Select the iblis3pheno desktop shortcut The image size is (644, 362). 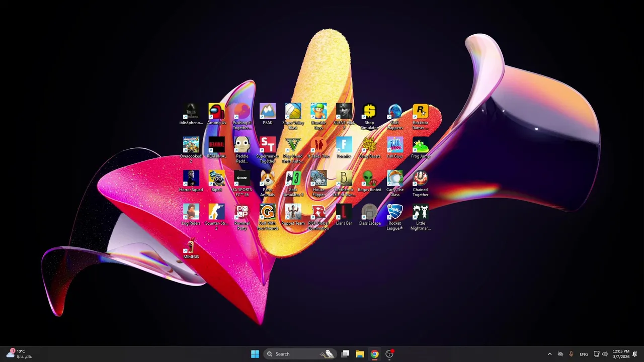(x=191, y=115)
